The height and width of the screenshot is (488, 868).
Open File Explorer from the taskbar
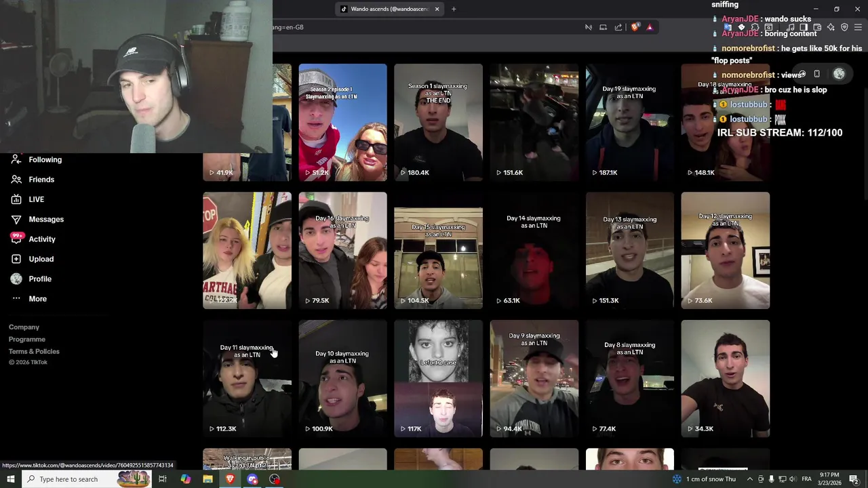pyautogui.click(x=208, y=479)
